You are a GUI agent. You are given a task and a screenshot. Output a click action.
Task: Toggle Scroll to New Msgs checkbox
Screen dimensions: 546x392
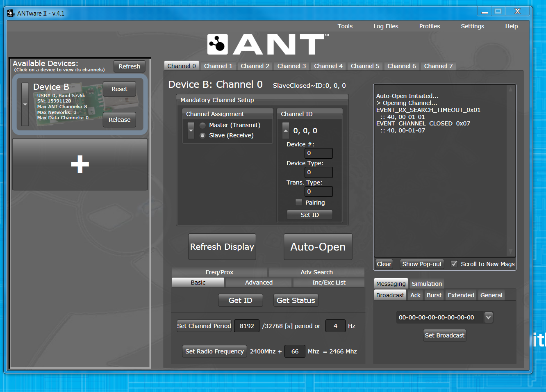point(454,264)
